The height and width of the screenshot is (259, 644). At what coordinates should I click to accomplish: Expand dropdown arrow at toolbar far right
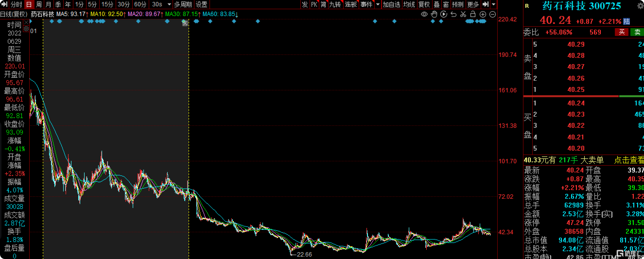494,5
